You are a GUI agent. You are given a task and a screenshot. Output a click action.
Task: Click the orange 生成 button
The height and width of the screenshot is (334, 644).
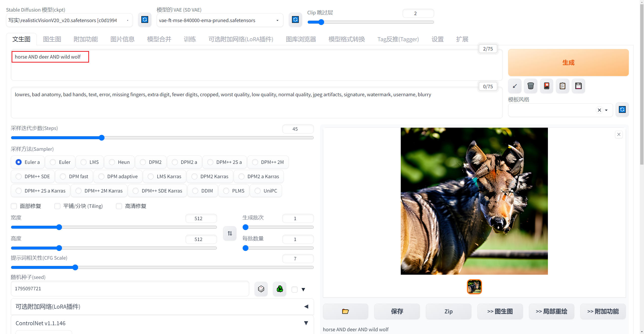tap(568, 63)
